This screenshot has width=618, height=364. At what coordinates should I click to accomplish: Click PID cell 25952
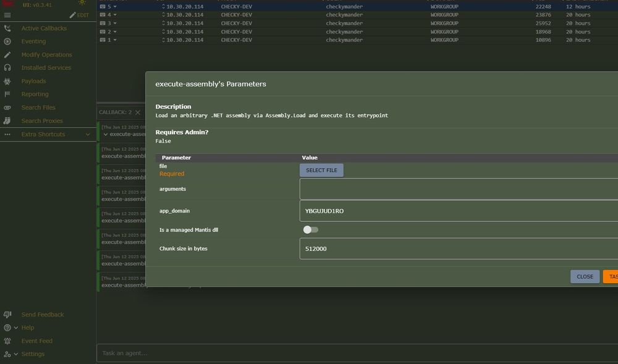[543, 23]
